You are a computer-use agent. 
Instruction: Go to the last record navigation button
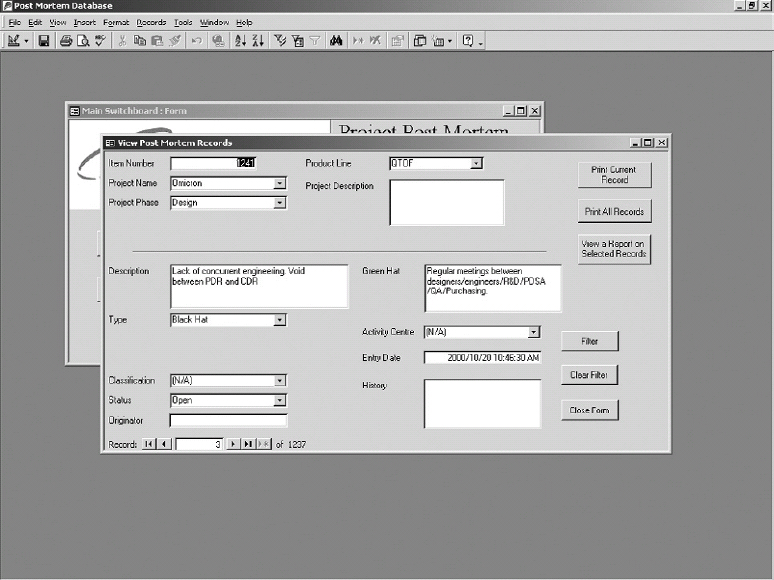(248, 444)
